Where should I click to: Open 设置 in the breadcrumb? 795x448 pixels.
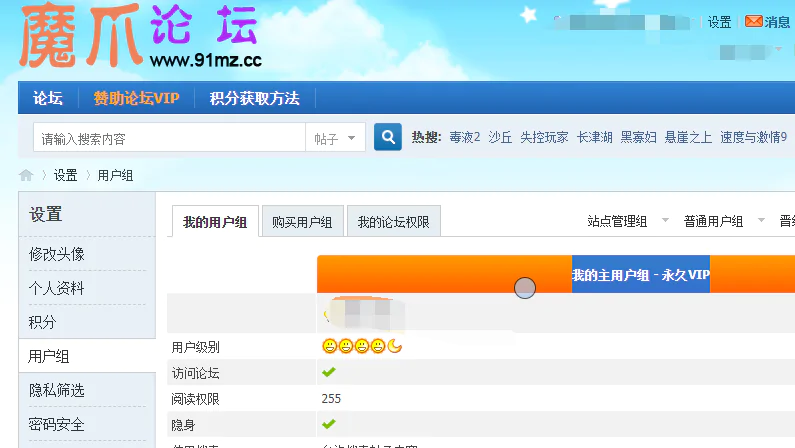65,175
